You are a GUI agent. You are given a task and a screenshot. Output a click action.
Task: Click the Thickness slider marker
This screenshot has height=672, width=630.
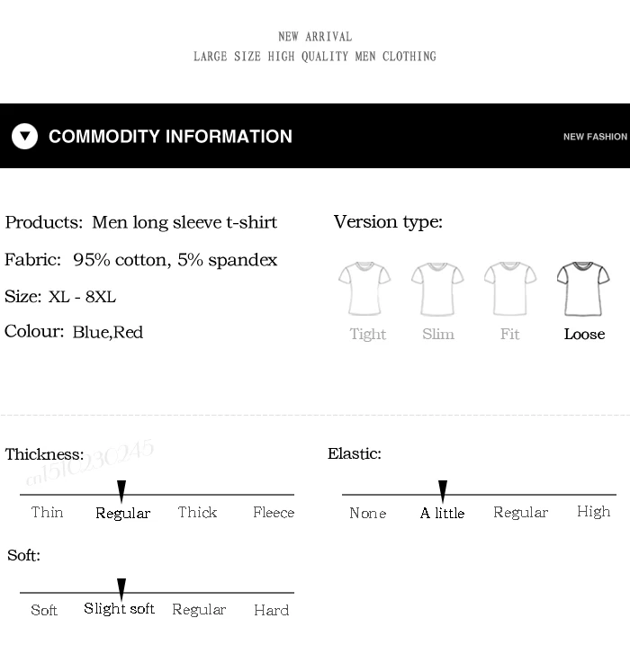pyautogui.click(x=121, y=490)
